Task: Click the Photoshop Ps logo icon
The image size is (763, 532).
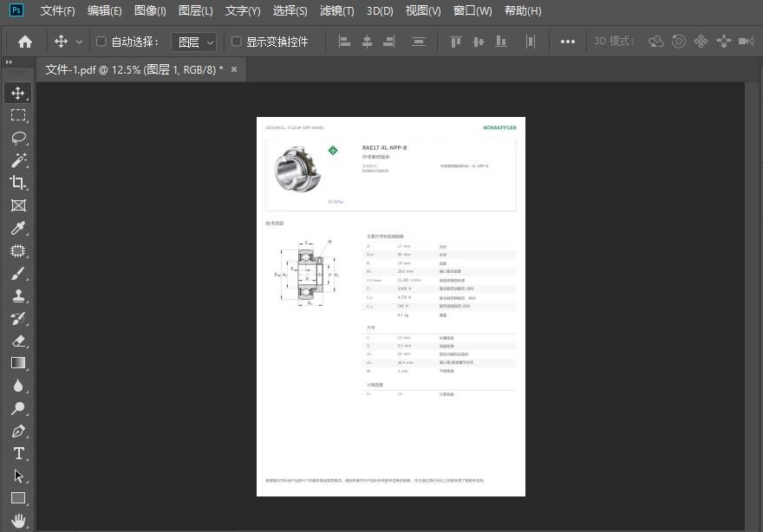Action: (16, 10)
